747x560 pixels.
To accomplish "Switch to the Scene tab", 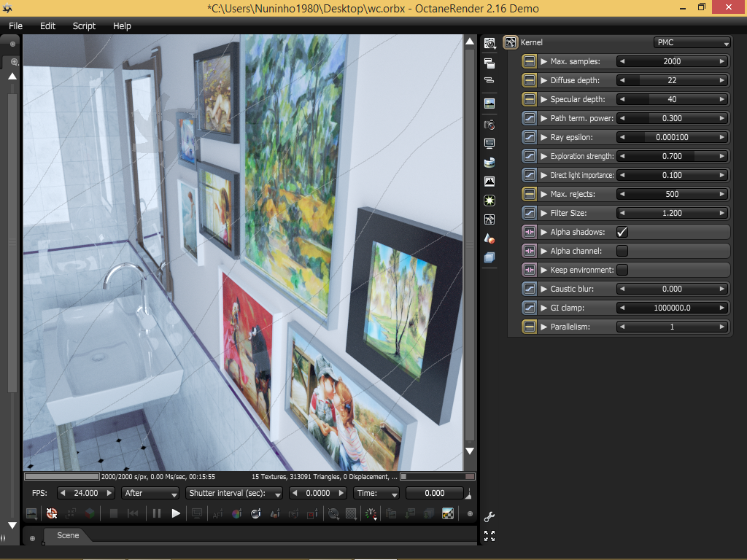I will click(x=68, y=535).
